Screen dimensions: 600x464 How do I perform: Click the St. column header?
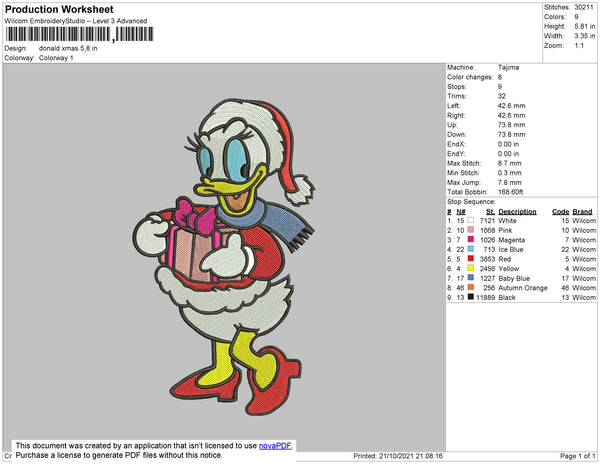pyautogui.click(x=490, y=212)
